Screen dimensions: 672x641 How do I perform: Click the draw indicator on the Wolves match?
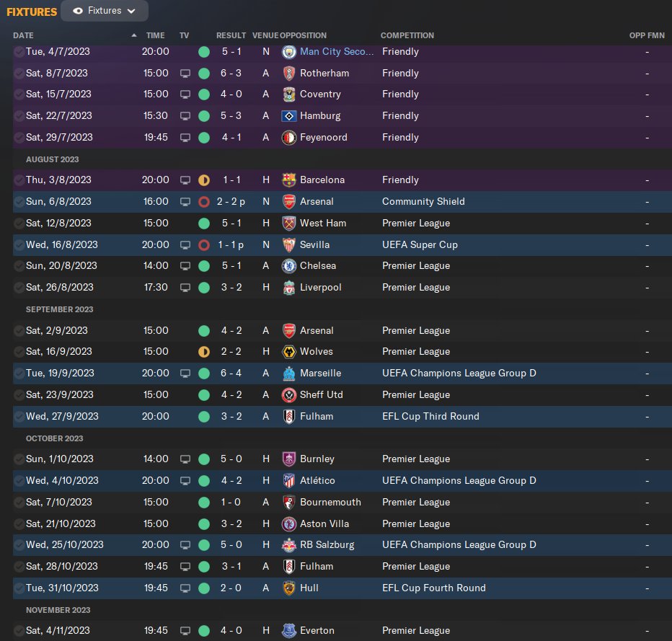coord(204,352)
